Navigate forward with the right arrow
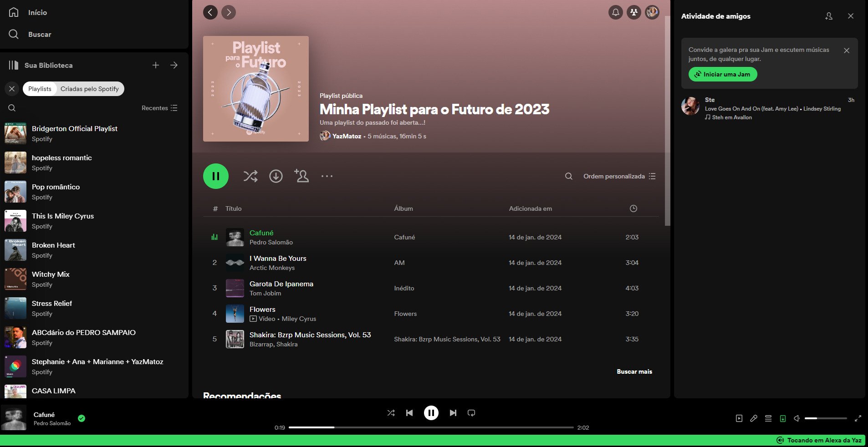868x447 pixels. 229,12
